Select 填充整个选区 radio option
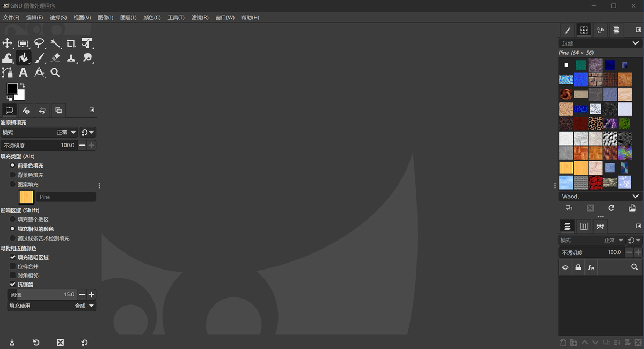The image size is (644, 349). tap(13, 220)
